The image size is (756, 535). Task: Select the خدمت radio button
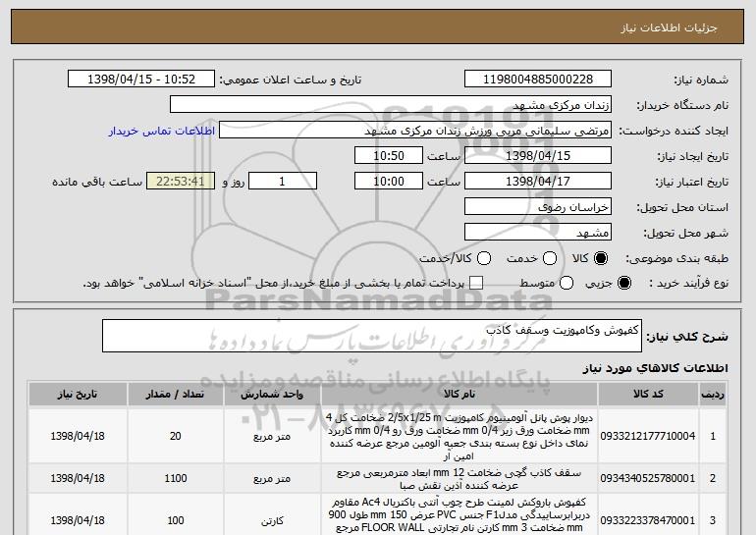pos(550,258)
